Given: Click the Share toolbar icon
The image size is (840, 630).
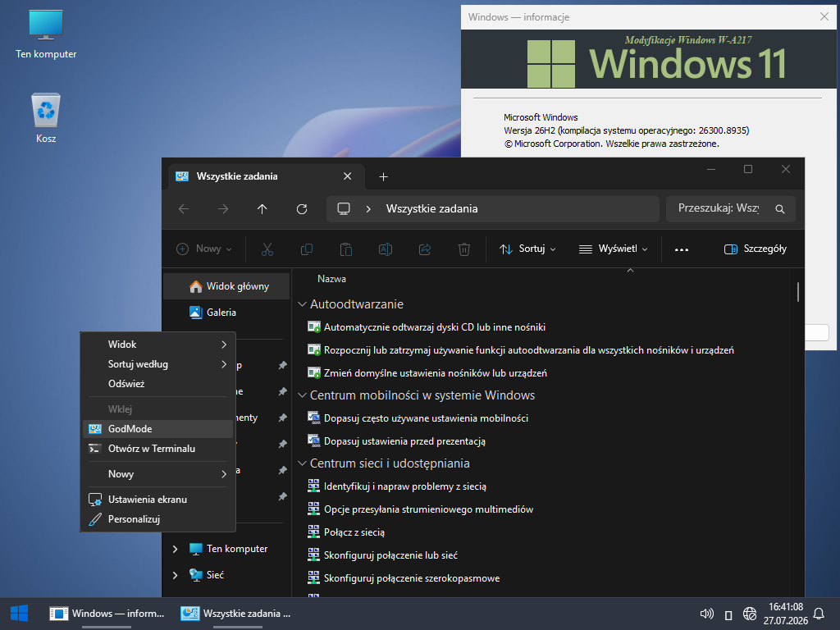Looking at the screenshot, I should (x=425, y=249).
